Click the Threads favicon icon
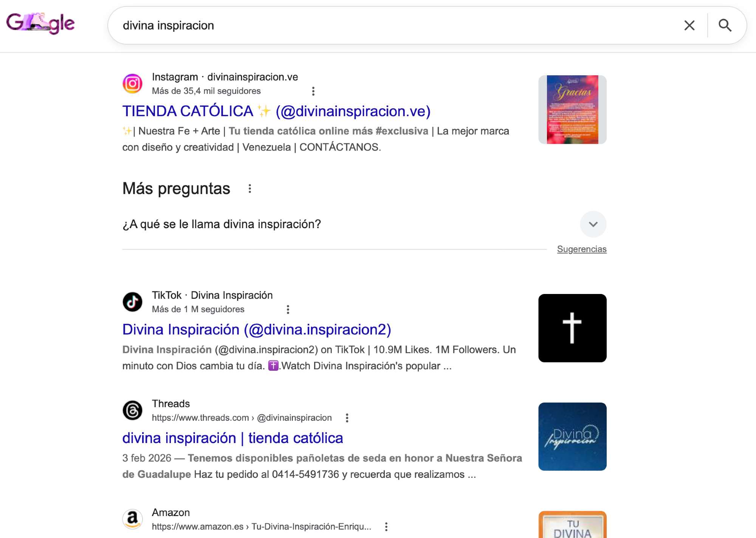This screenshot has width=756, height=538. pos(132,410)
